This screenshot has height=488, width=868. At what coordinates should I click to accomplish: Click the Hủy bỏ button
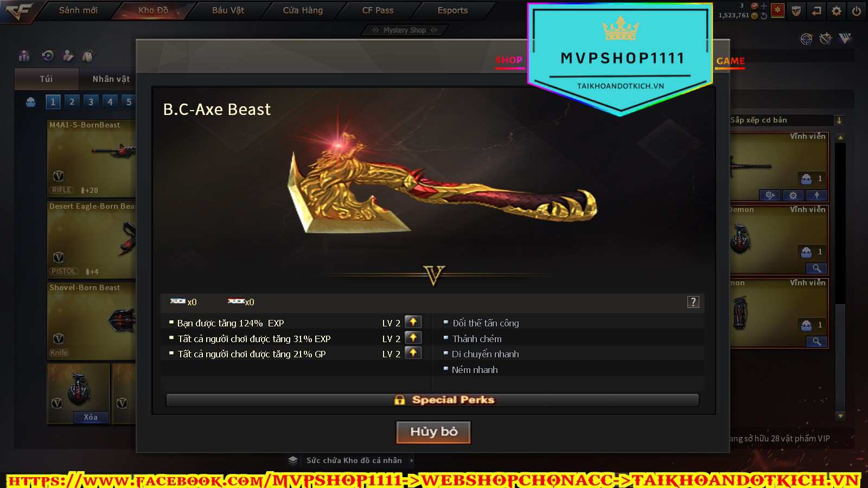coord(433,432)
